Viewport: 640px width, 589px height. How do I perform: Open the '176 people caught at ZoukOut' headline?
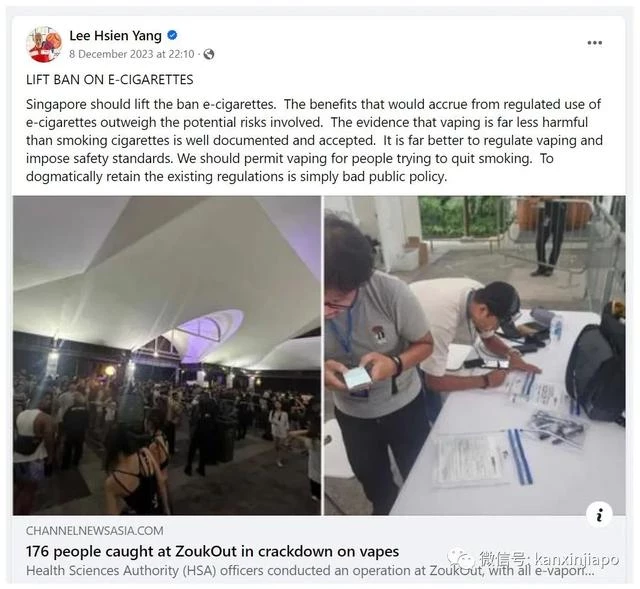tap(213, 551)
